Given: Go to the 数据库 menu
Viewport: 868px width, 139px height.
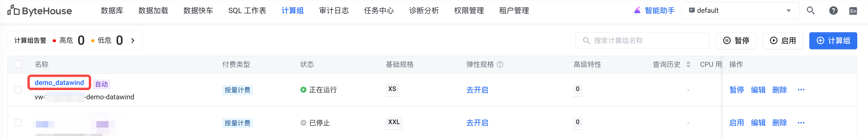Looking at the screenshot, I should click(112, 11).
